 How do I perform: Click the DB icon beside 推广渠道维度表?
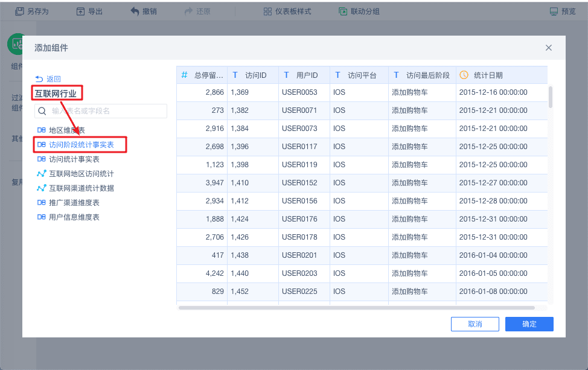[x=42, y=203]
